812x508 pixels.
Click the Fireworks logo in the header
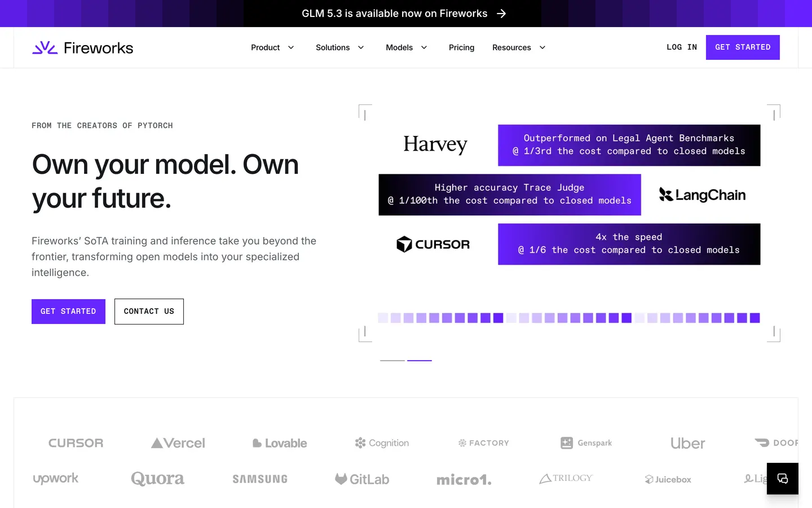pyautogui.click(x=83, y=48)
